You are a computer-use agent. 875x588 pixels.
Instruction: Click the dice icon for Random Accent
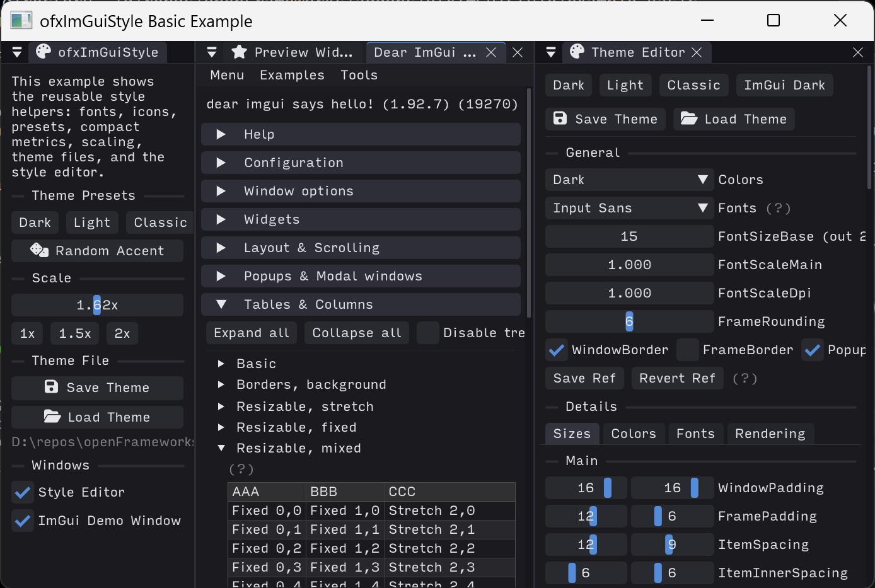39,250
